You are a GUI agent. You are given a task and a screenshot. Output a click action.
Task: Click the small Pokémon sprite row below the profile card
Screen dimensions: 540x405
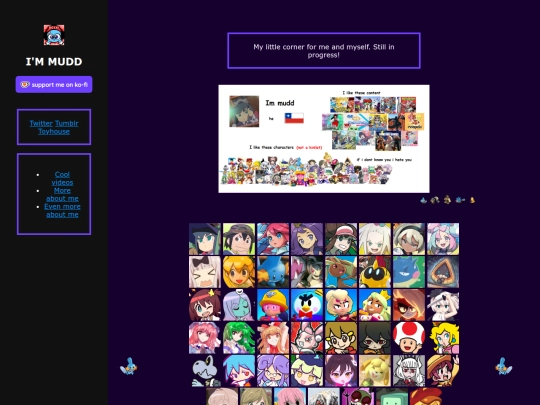tap(447, 200)
